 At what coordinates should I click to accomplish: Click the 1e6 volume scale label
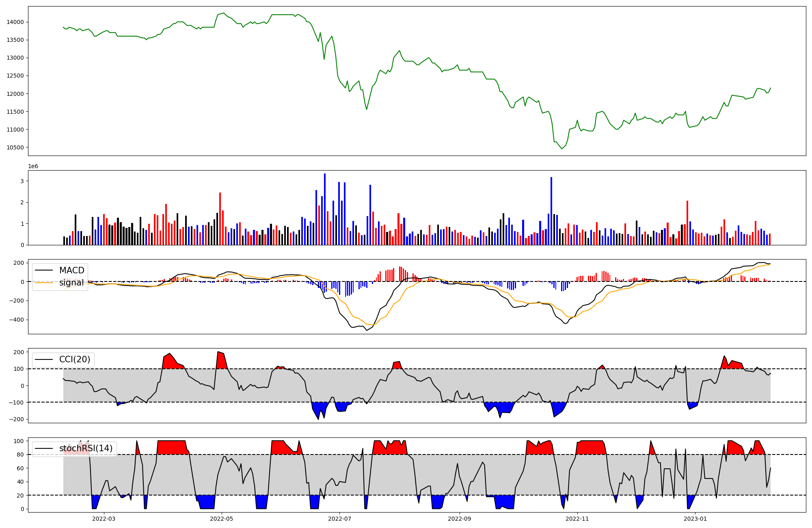33,167
